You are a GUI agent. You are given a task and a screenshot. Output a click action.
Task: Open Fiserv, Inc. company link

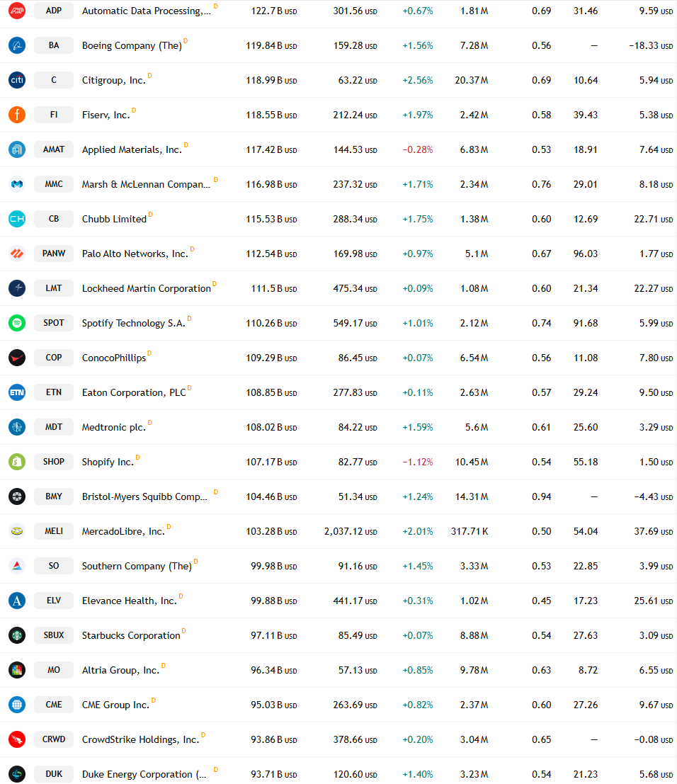106,115
